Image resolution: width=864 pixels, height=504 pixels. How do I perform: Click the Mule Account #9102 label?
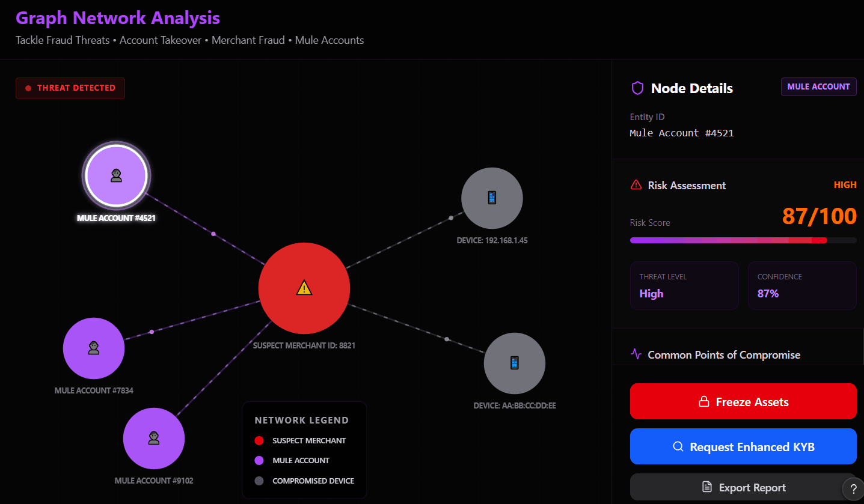[154, 481]
